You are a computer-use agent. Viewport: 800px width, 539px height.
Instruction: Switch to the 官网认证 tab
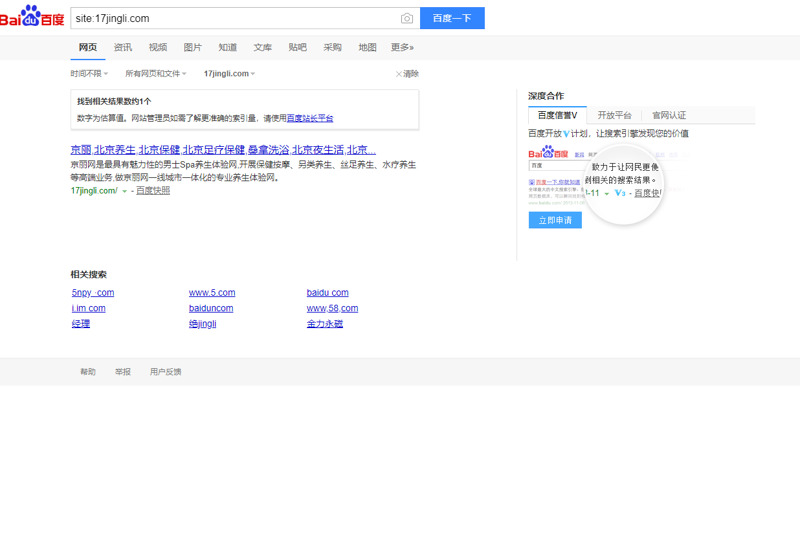pyautogui.click(x=669, y=115)
